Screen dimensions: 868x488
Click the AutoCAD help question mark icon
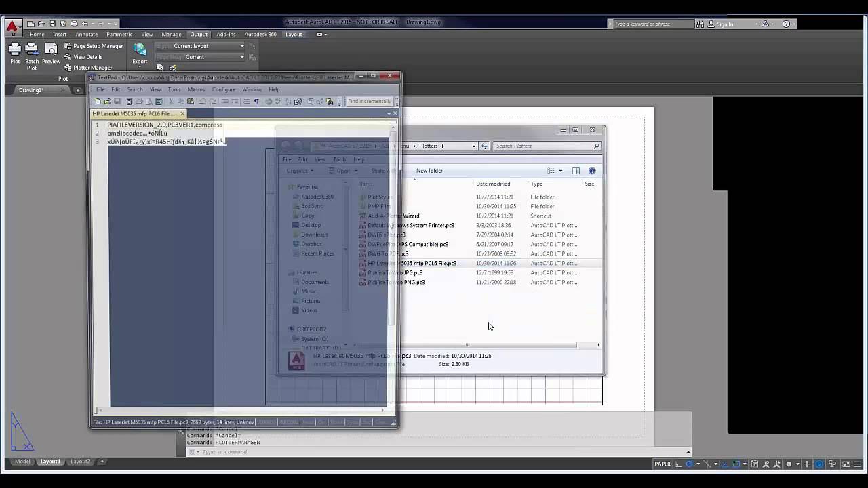pos(786,24)
